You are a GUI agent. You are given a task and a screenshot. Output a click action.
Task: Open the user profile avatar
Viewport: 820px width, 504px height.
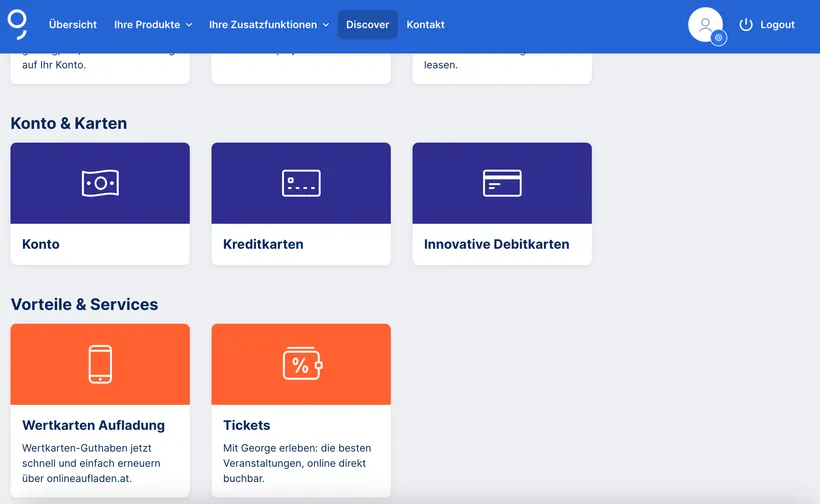(x=705, y=24)
